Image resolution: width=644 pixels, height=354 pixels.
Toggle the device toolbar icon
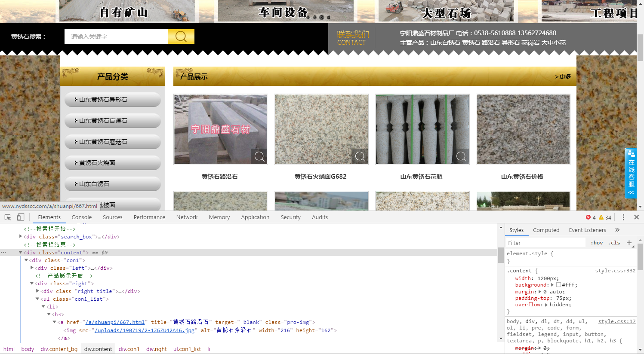click(20, 217)
